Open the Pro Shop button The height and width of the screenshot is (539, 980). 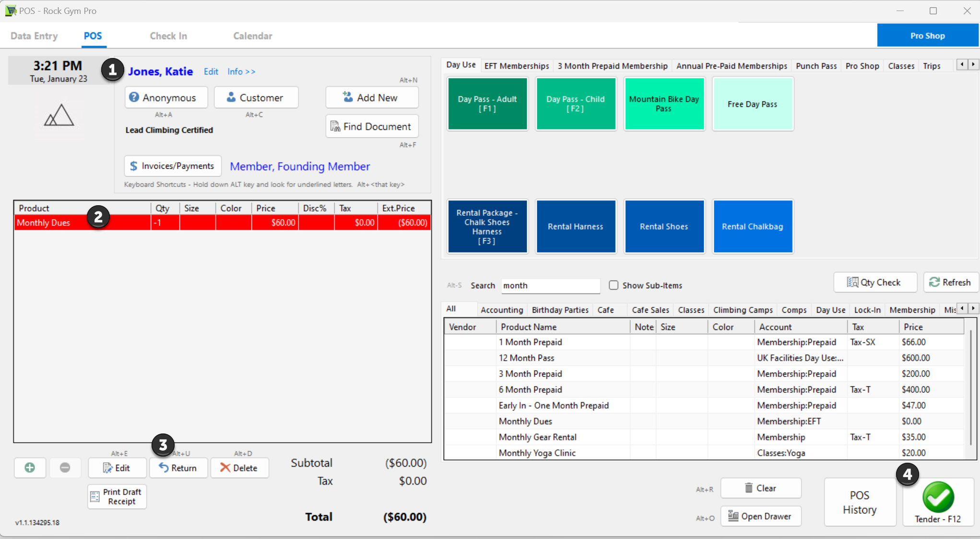click(x=928, y=35)
